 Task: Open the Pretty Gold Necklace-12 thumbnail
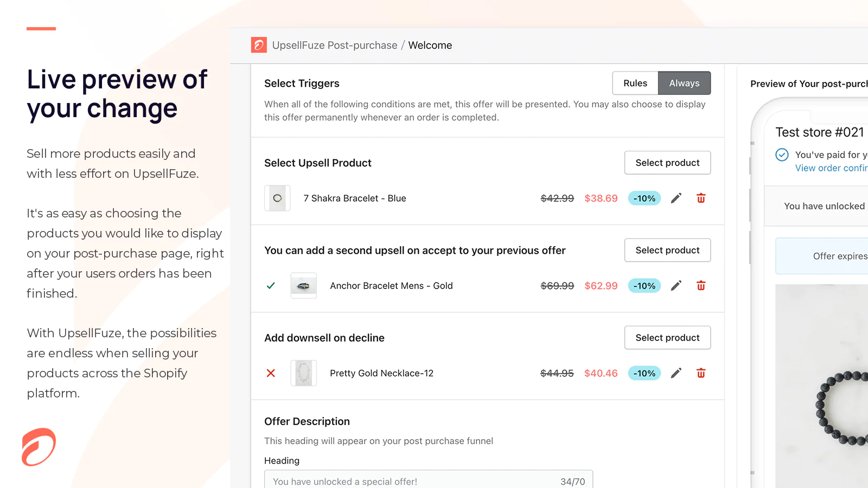click(x=304, y=373)
